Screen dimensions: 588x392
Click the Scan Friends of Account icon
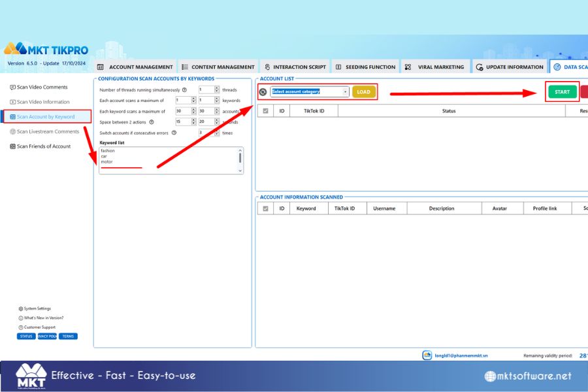point(13,146)
